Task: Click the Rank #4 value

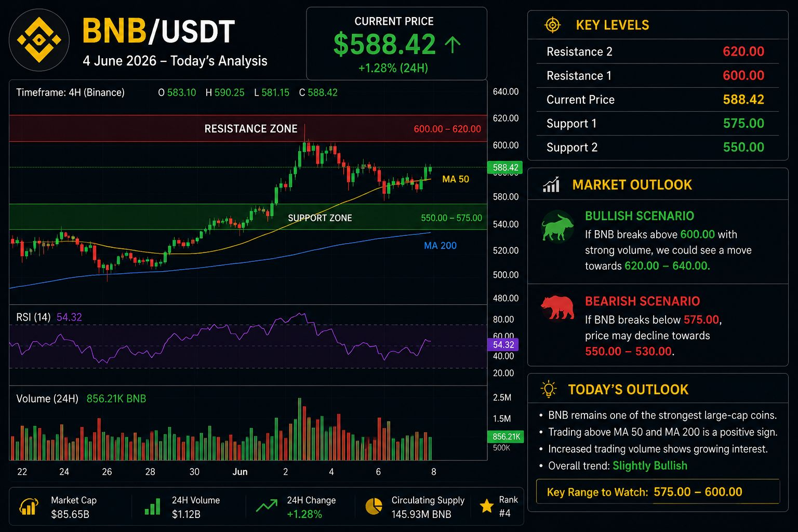Action: [x=504, y=513]
